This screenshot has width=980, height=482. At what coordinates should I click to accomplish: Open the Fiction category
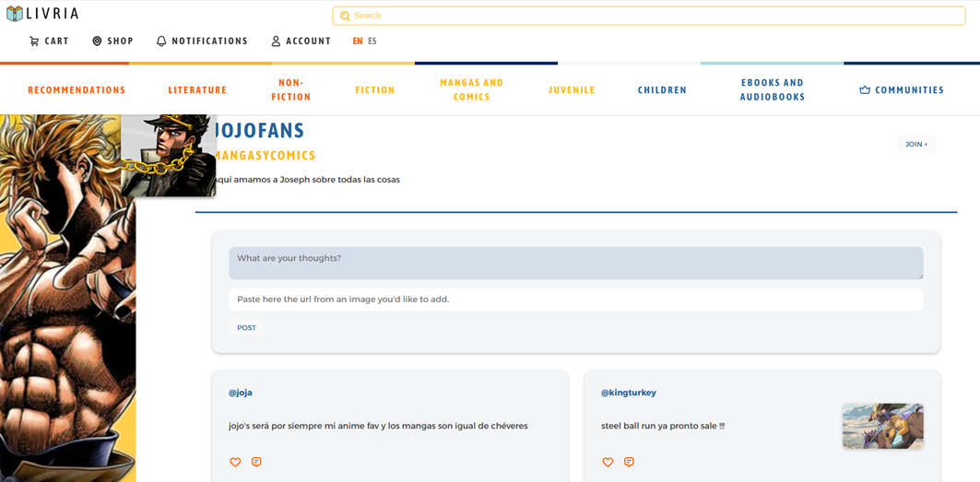[x=375, y=90]
